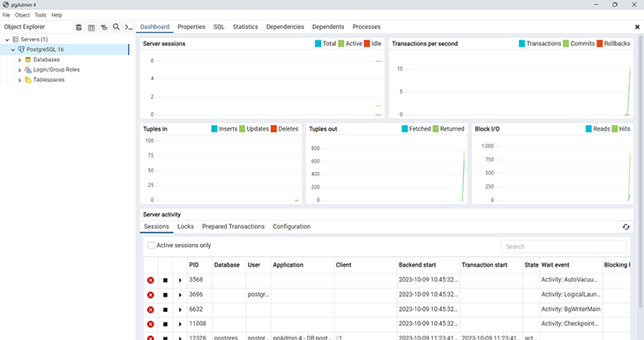Terminate session with PID 3568

(x=151, y=280)
